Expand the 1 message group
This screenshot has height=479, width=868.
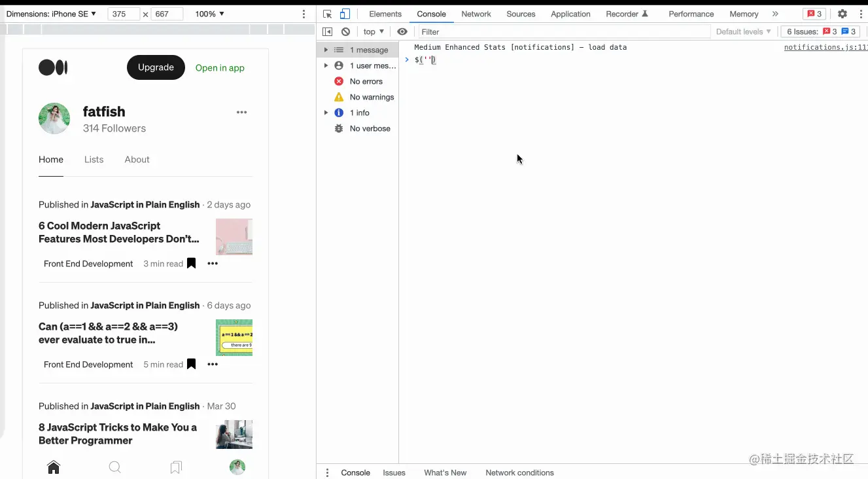tap(325, 49)
